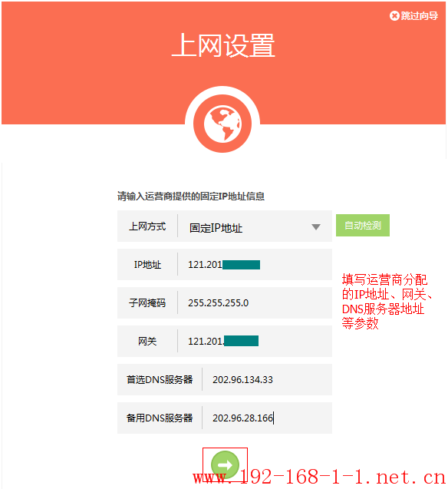
Task: Click the 子网掩码 field showing 255.255.255.0
Action: point(255,302)
